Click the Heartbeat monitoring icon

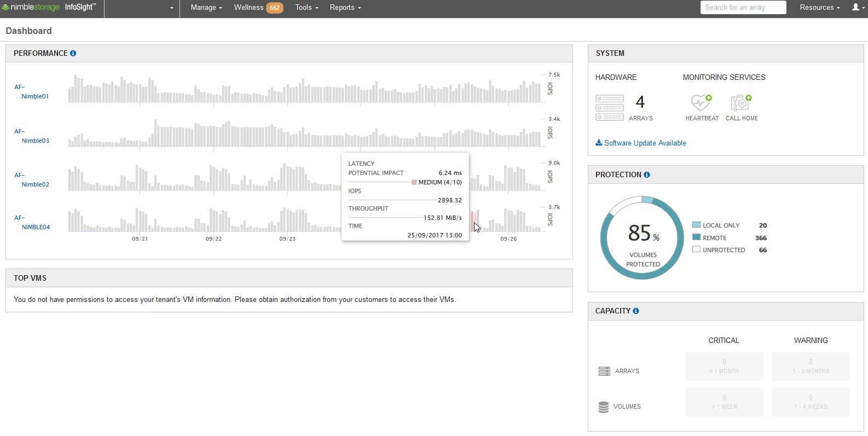point(701,103)
